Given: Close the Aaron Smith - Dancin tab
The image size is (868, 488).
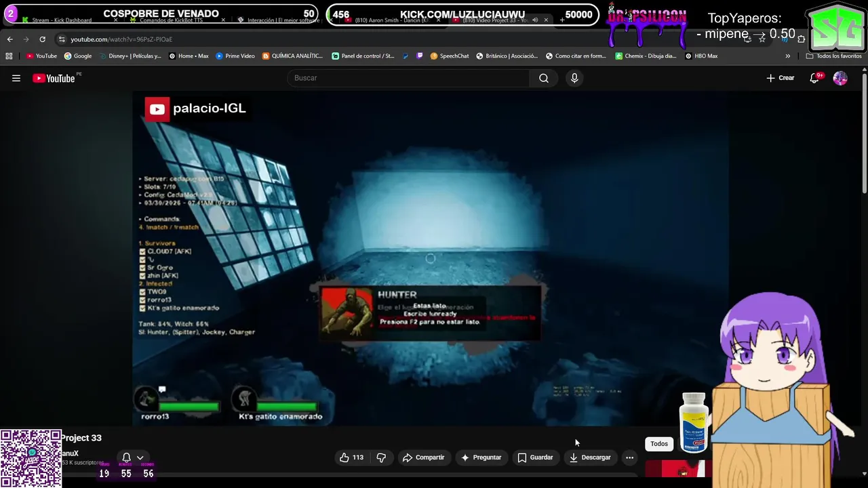Looking at the screenshot, I should click(438, 20).
